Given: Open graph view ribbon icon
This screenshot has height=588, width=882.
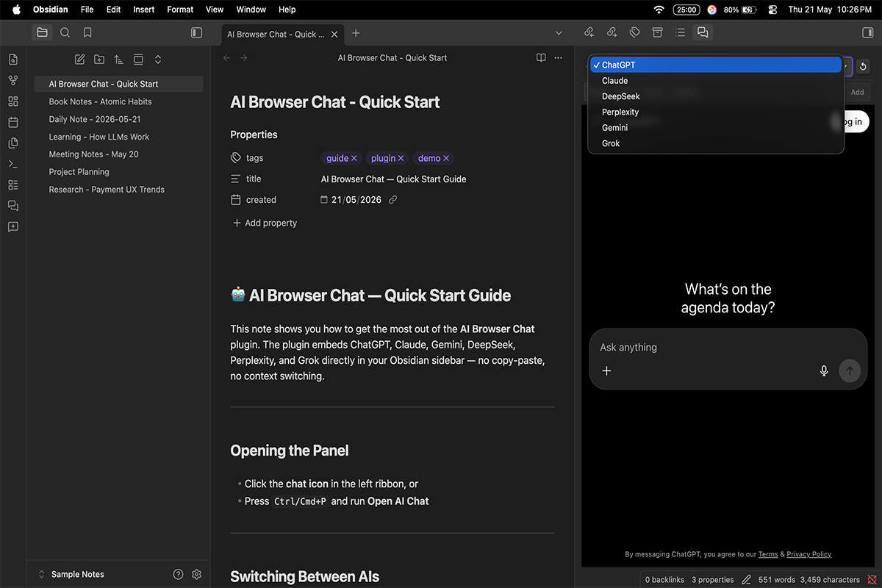Looking at the screenshot, I should coord(13,80).
